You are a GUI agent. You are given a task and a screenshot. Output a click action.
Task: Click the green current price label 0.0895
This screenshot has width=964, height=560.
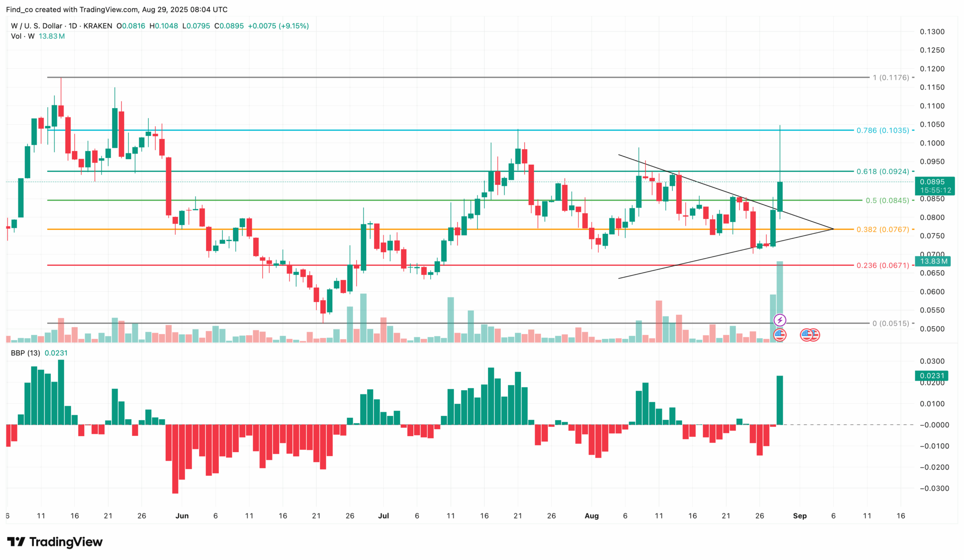tap(936, 182)
